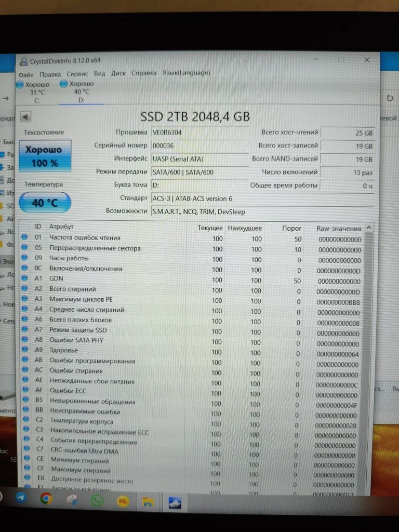Click the Raw-значения column header
399x532 pixels.
click(339, 229)
